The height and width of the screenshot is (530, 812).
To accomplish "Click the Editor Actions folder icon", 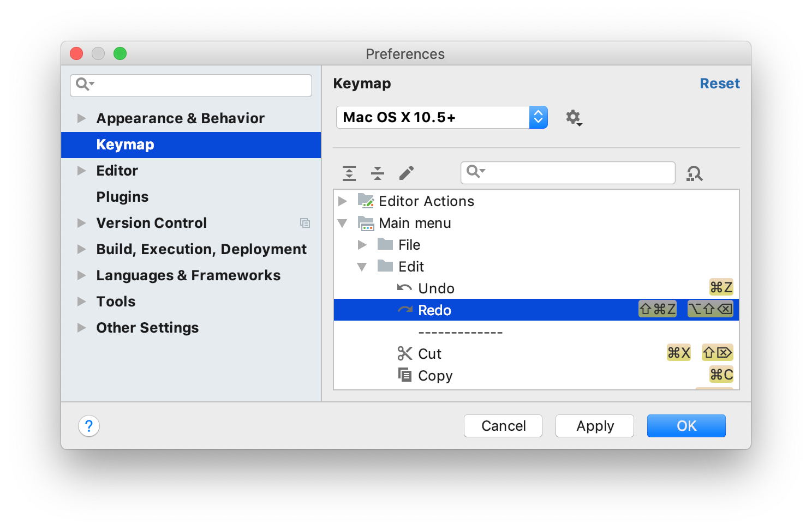I will click(x=366, y=201).
